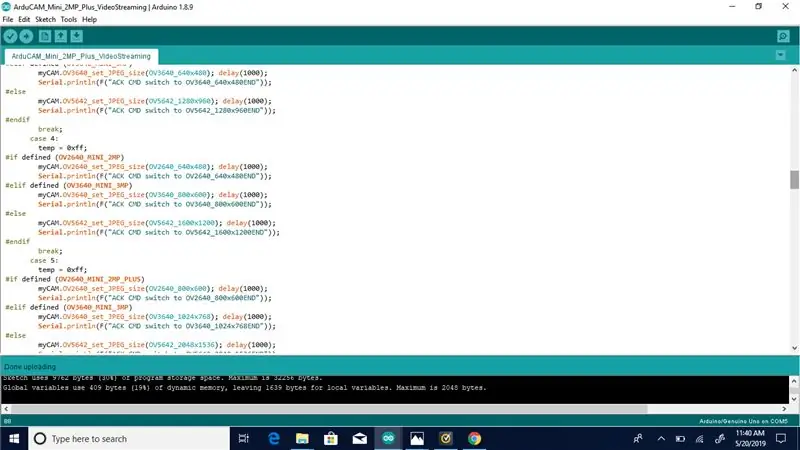The height and width of the screenshot is (450, 800).
Task: Save the sketch with the Save icon
Action: pos(77,36)
